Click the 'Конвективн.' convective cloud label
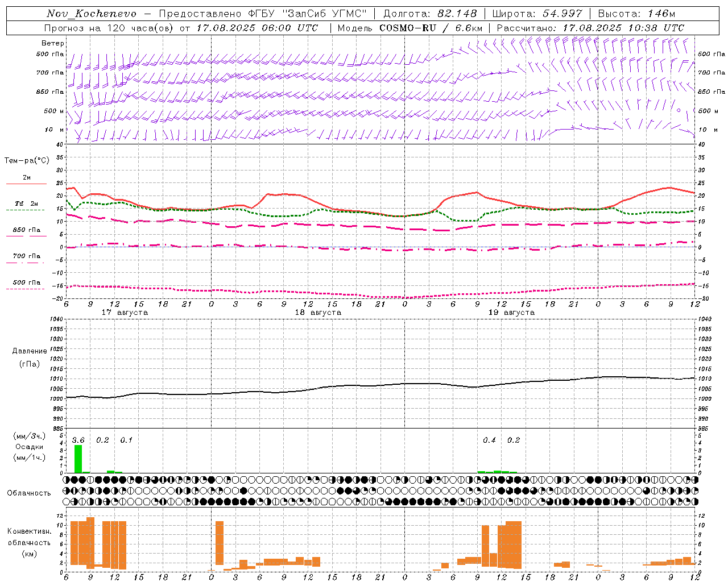The height and width of the screenshot is (582, 728). [29, 531]
